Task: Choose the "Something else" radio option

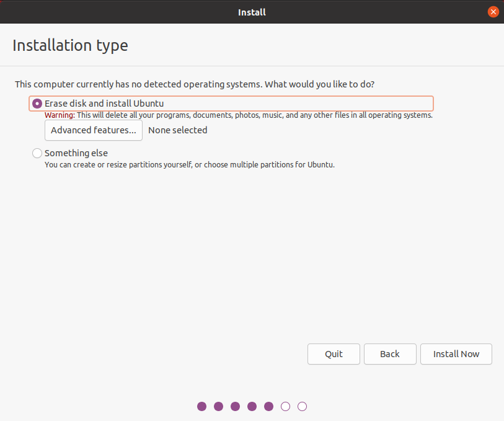Action: [37, 153]
